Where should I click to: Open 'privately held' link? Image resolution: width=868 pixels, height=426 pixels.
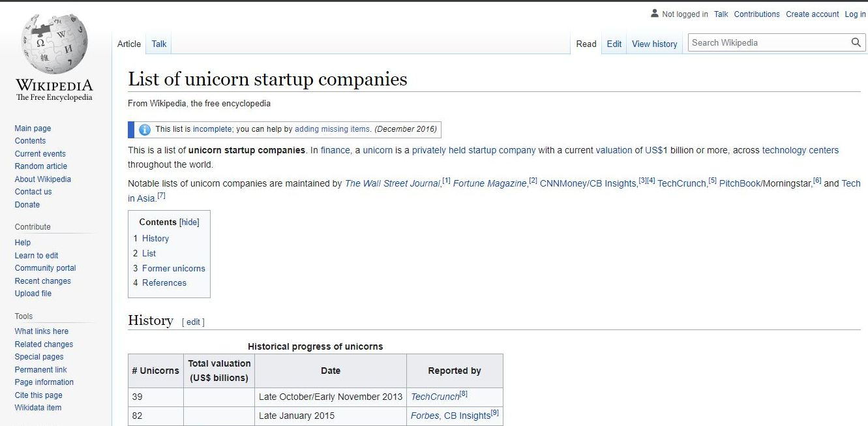point(439,150)
